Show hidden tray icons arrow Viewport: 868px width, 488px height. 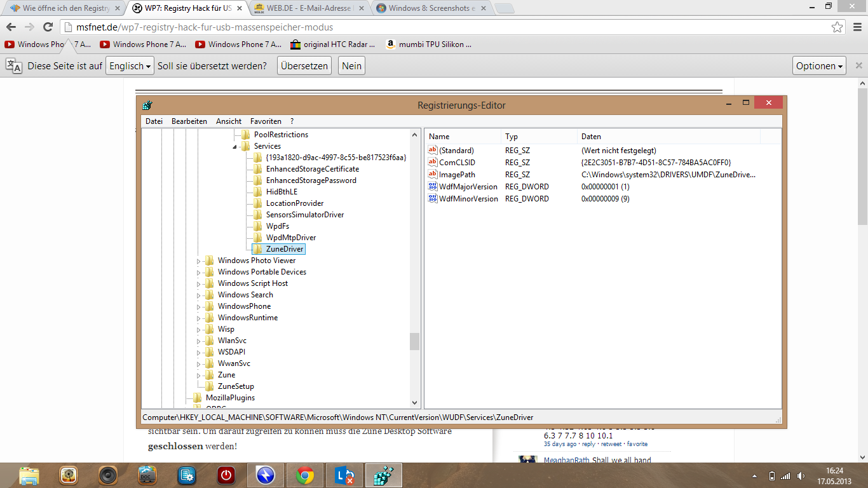click(755, 476)
